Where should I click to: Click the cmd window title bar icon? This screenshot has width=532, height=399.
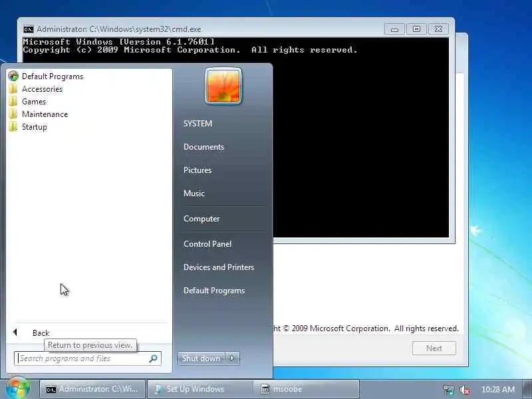(29, 29)
